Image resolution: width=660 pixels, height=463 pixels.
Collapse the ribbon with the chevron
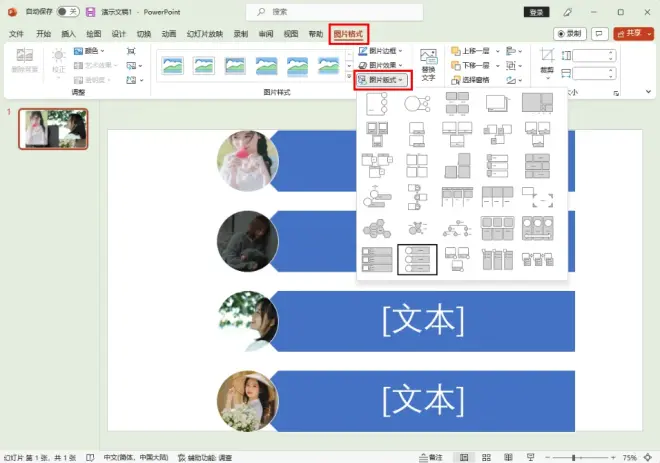[x=648, y=91]
